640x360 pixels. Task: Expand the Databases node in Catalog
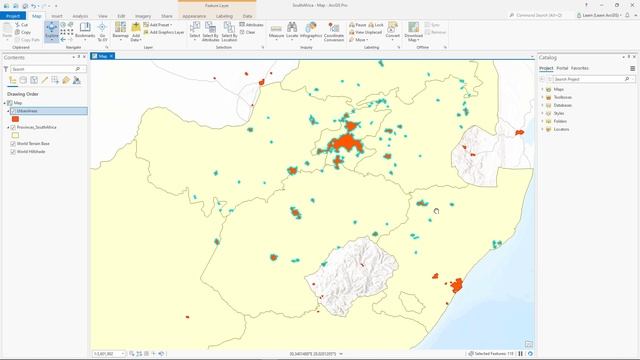click(x=542, y=105)
